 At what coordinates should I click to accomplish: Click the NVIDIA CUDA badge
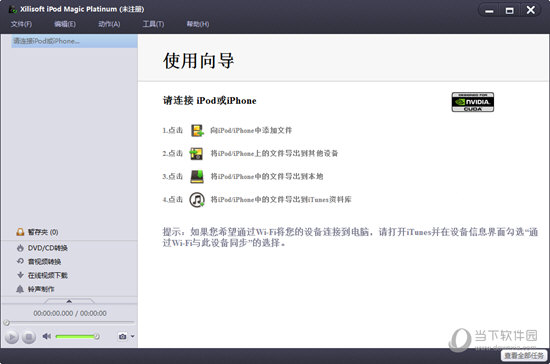click(x=472, y=102)
